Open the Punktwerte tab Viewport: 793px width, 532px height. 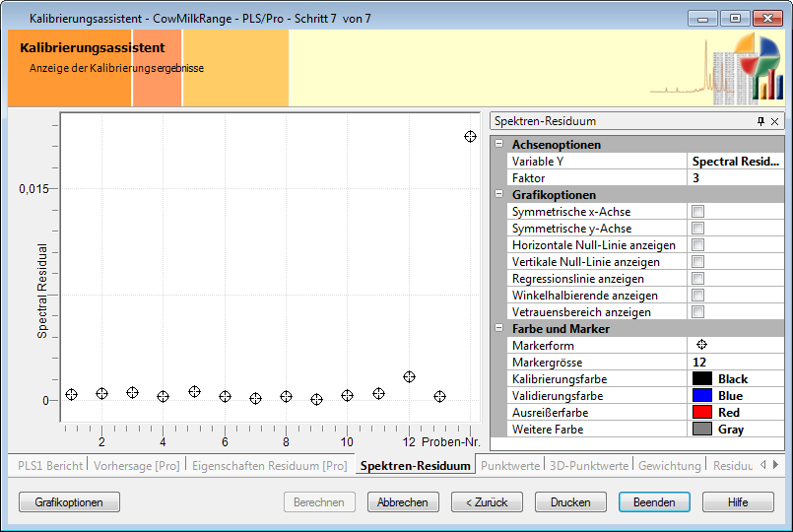click(509, 465)
